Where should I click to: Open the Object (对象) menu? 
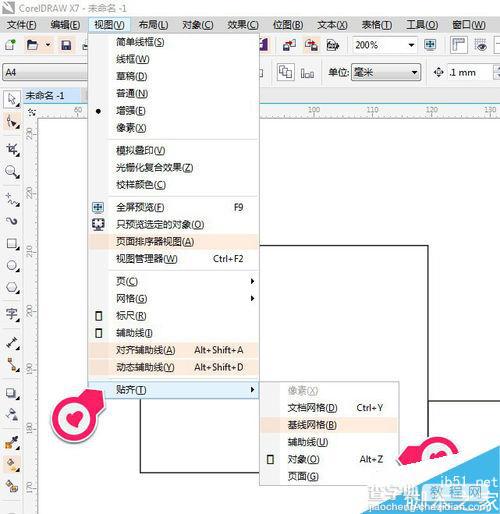198,25
